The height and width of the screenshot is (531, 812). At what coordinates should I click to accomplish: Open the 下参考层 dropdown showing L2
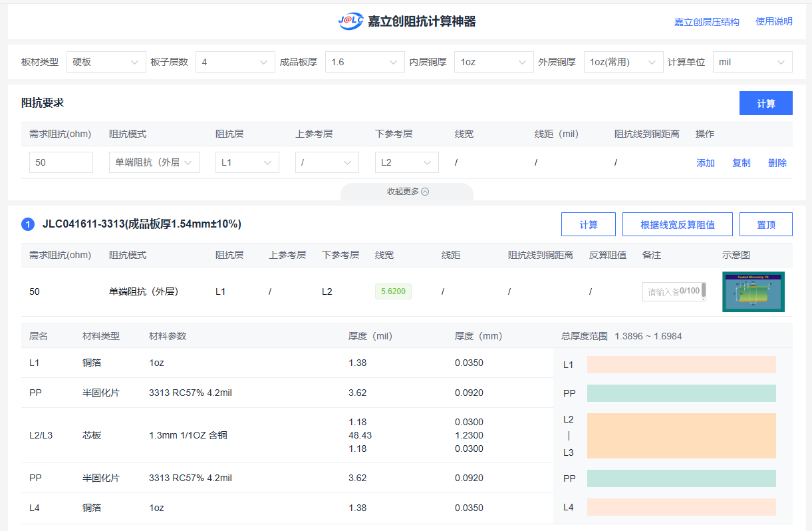click(x=407, y=162)
